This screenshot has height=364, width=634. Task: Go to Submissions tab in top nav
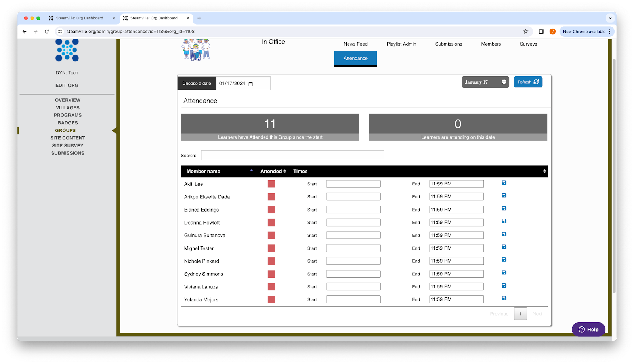(x=449, y=44)
